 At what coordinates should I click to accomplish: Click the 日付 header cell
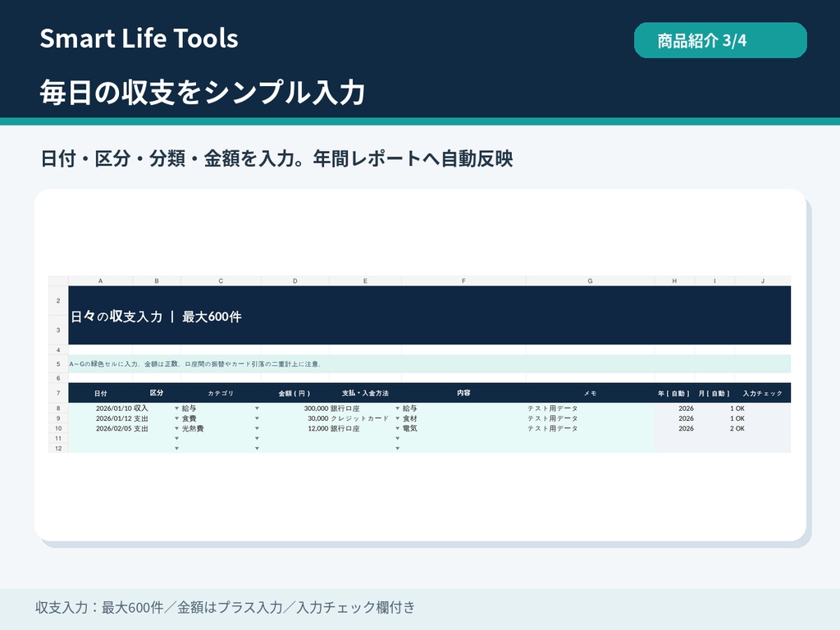point(101,393)
